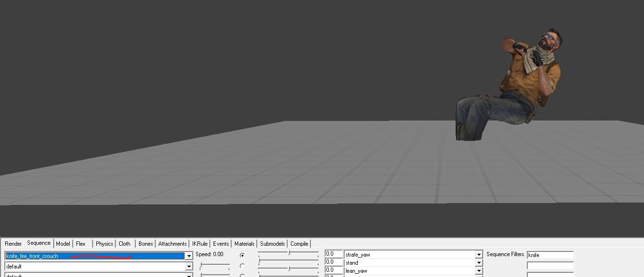Click the Sequence Filters field containing knife
The height and width of the screenshot is (277, 644).
(x=550, y=255)
